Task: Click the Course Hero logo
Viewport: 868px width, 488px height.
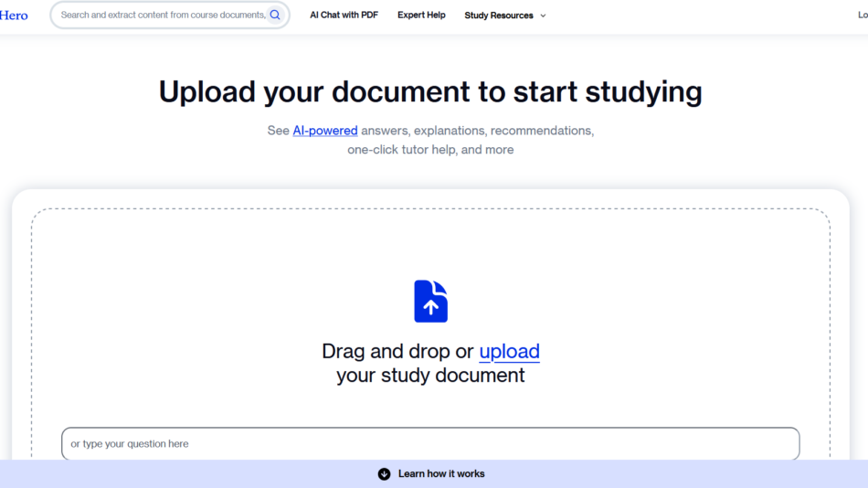Action: [x=13, y=16]
